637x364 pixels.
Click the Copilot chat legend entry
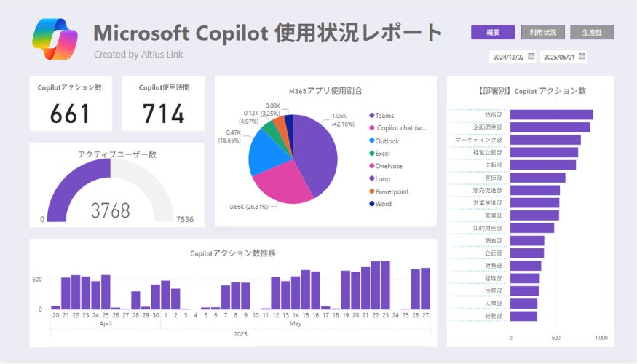(x=397, y=128)
